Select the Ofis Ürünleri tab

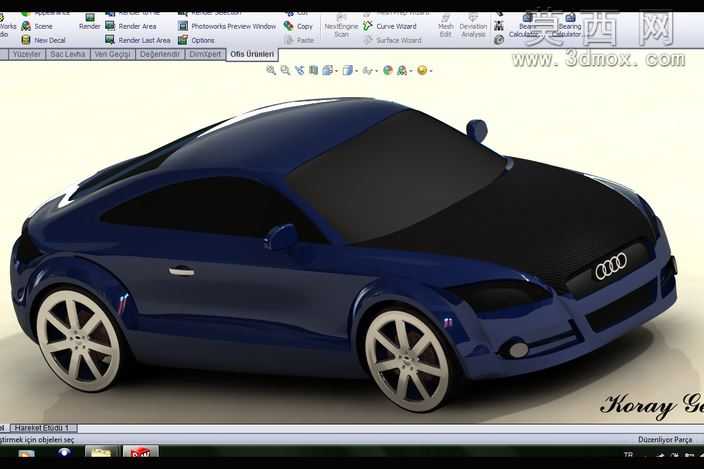tap(252, 54)
